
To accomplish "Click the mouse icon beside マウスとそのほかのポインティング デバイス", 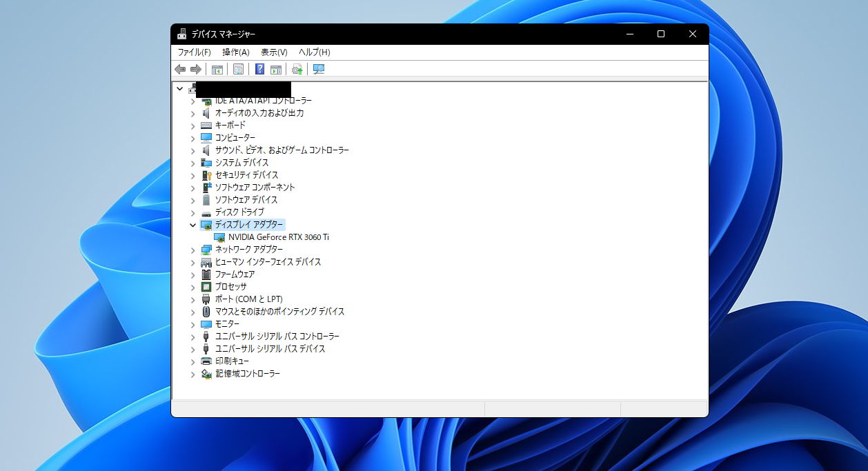I will [206, 312].
